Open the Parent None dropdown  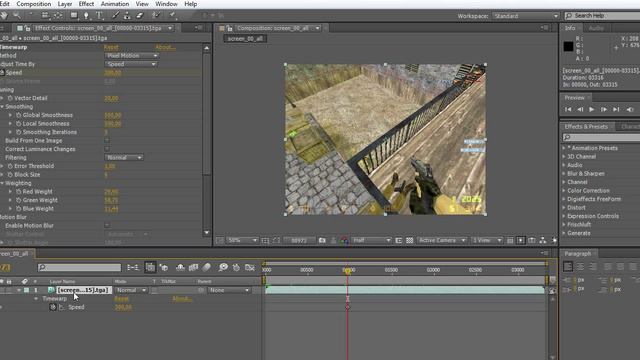[x=229, y=290]
